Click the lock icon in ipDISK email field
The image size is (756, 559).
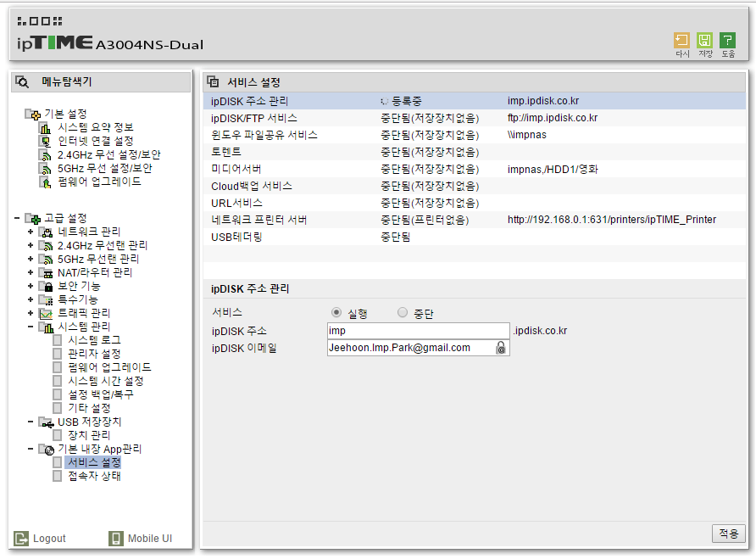[x=501, y=348]
